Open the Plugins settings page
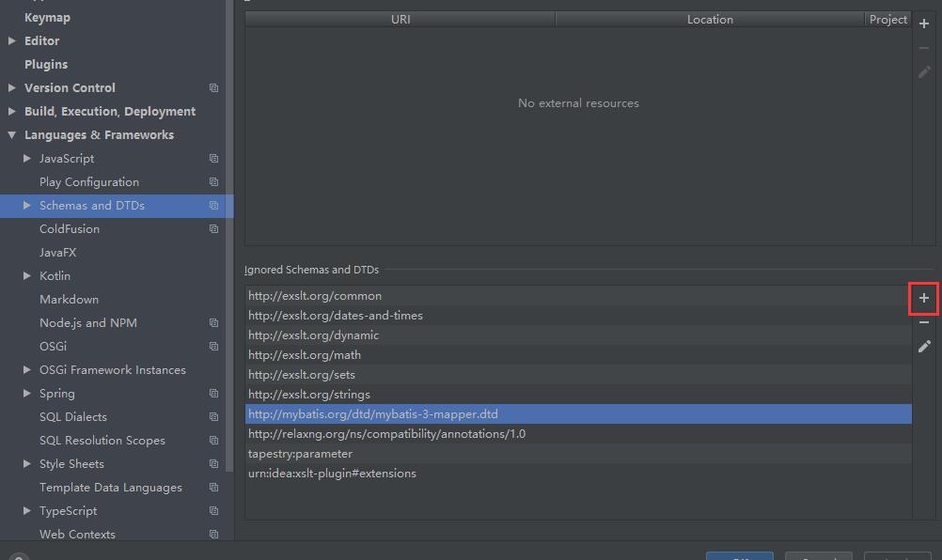942x560 pixels. coord(46,65)
